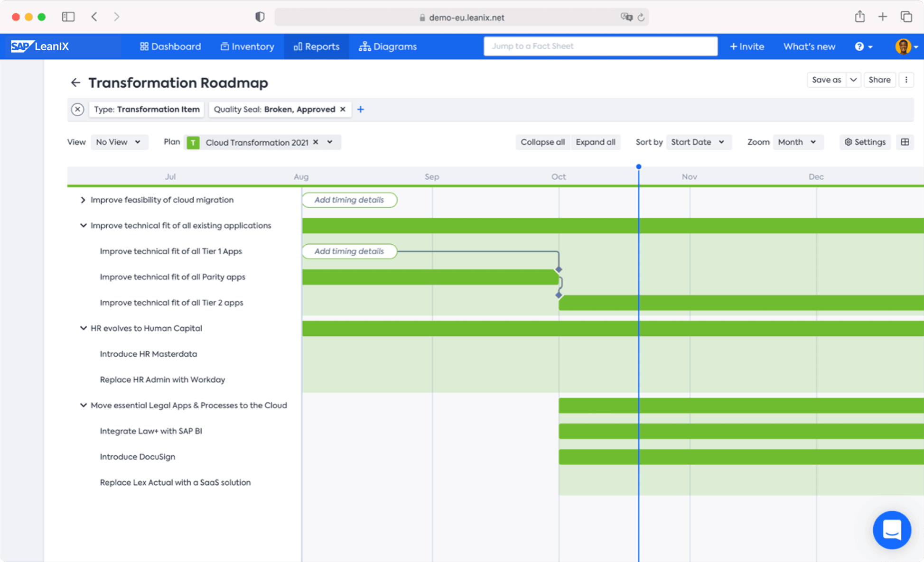The image size is (924, 562).
Task: Open the three-dot more options menu
Action: (906, 80)
